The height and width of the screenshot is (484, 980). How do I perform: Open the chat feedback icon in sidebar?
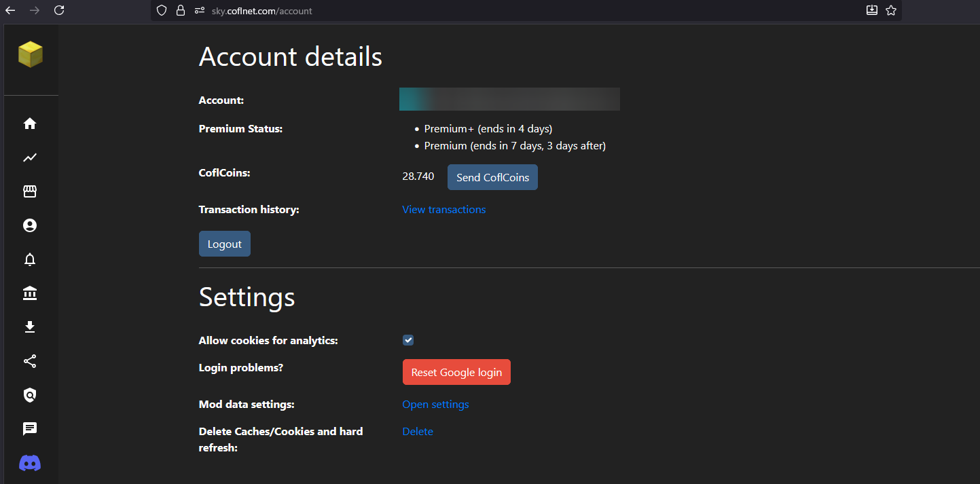point(30,429)
